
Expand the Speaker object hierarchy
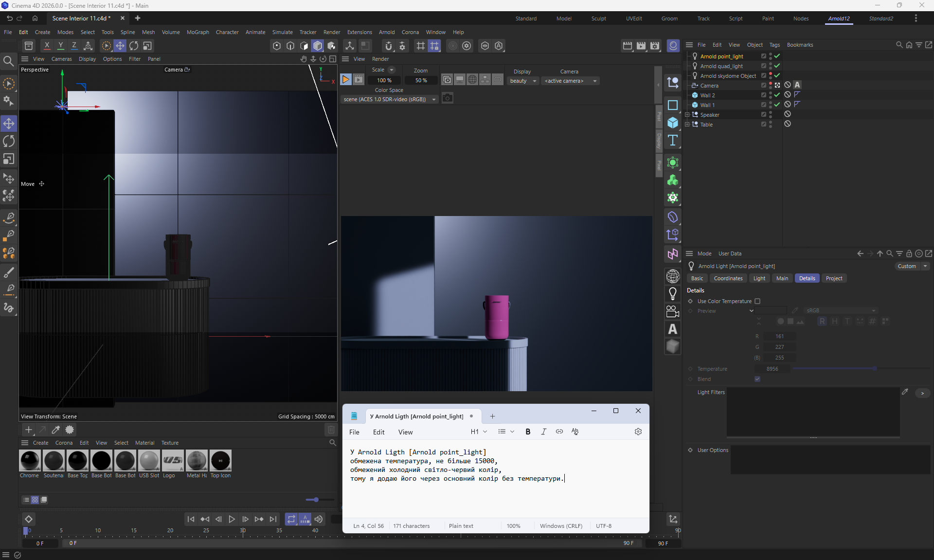coord(687,115)
